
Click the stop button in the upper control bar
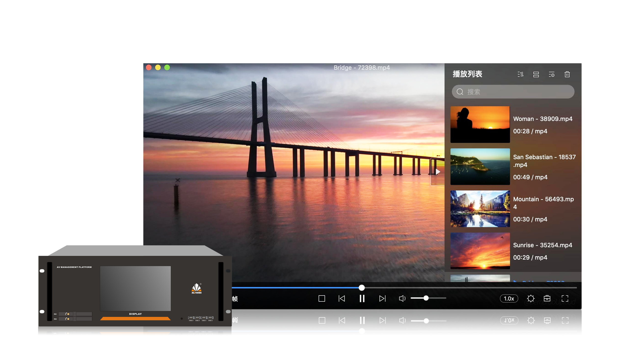click(322, 298)
